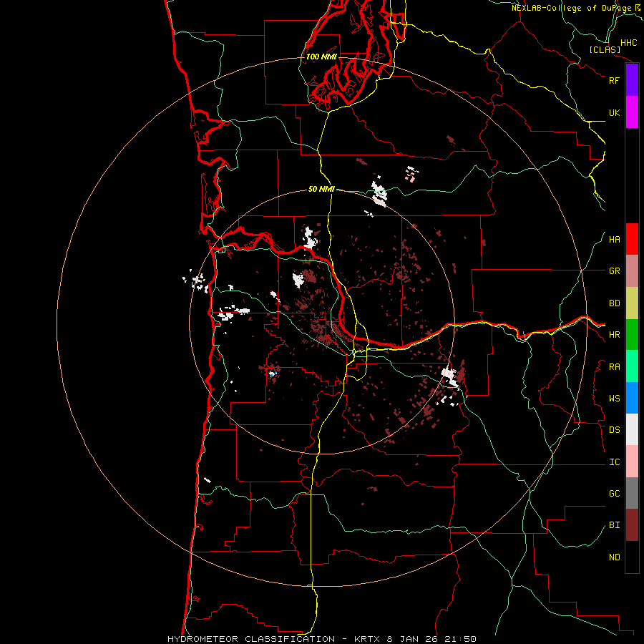Click the RA legend label
The height and width of the screenshot is (644, 644).
pyautogui.click(x=614, y=367)
